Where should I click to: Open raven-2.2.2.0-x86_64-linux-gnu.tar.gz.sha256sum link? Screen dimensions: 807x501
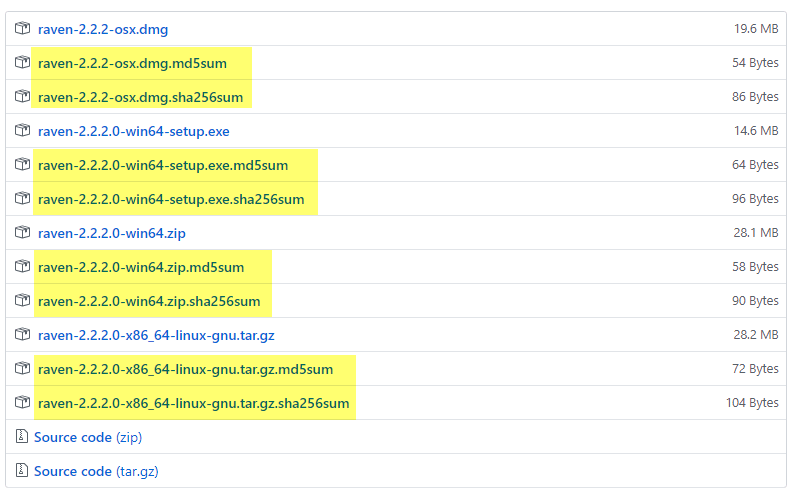tap(193, 403)
